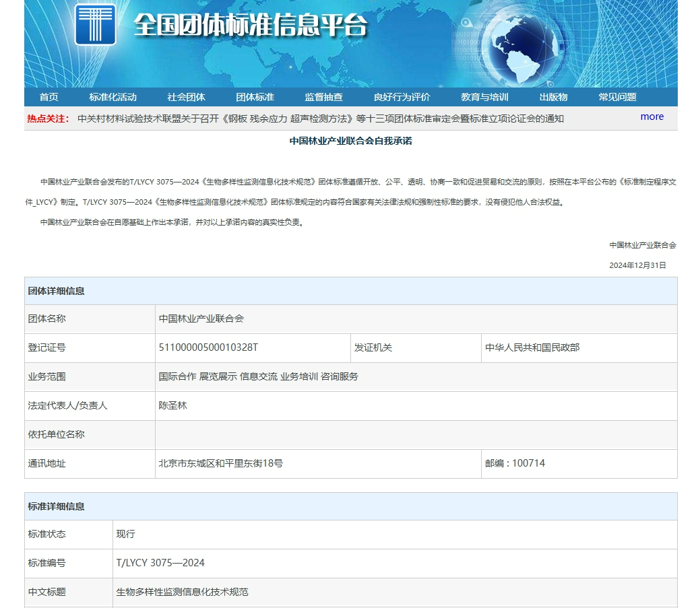Click the 全国团体标准信息平台 site title
Screen dimensions: 700x608
click(251, 24)
